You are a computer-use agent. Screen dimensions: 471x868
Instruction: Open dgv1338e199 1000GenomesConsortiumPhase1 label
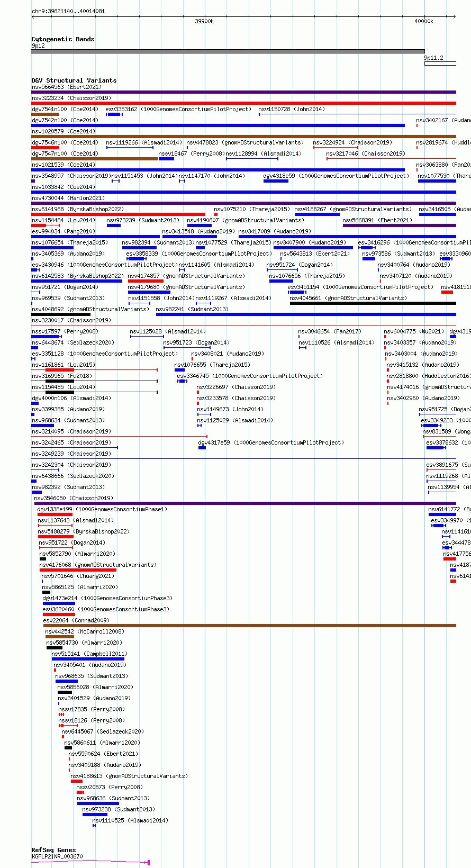[x=102, y=509]
